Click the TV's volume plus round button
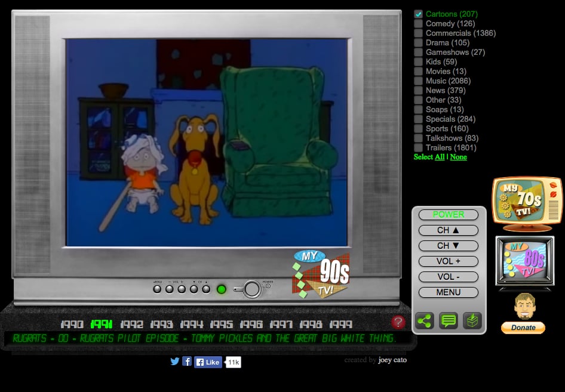This screenshot has width=565, height=392. click(x=182, y=289)
